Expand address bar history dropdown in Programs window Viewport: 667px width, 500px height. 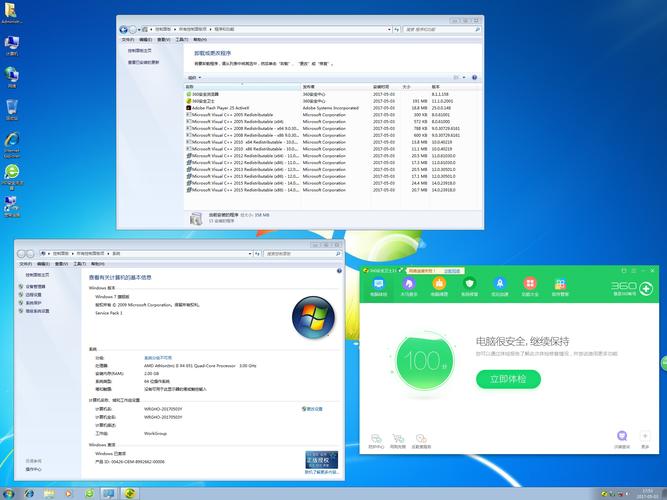pos(389,29)
